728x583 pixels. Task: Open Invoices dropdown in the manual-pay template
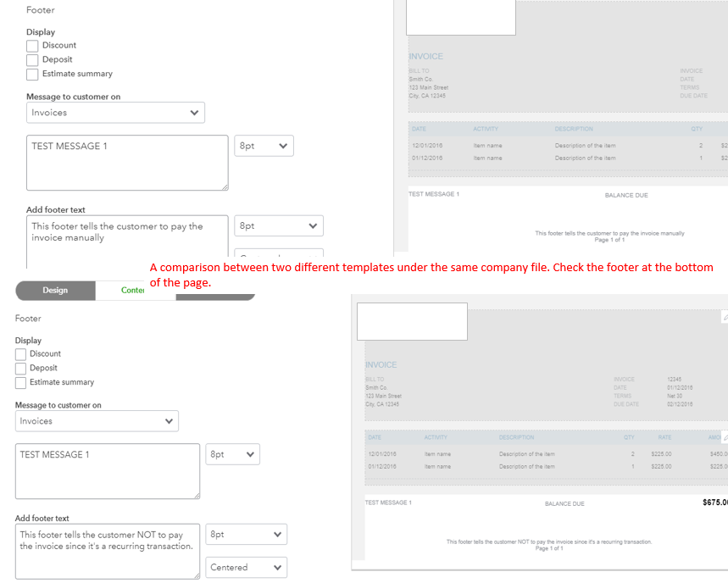[x=115, y=113]
